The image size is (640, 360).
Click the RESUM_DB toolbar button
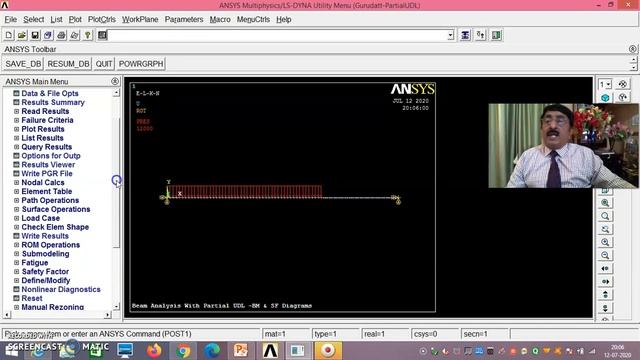click(x=68, y=64)
